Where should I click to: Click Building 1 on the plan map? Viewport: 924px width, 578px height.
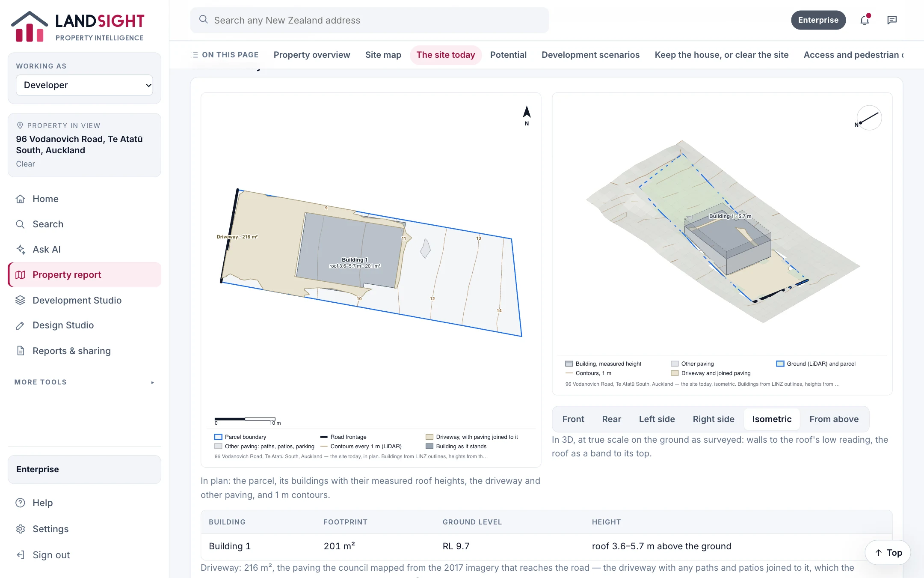[x=351, y=250]
